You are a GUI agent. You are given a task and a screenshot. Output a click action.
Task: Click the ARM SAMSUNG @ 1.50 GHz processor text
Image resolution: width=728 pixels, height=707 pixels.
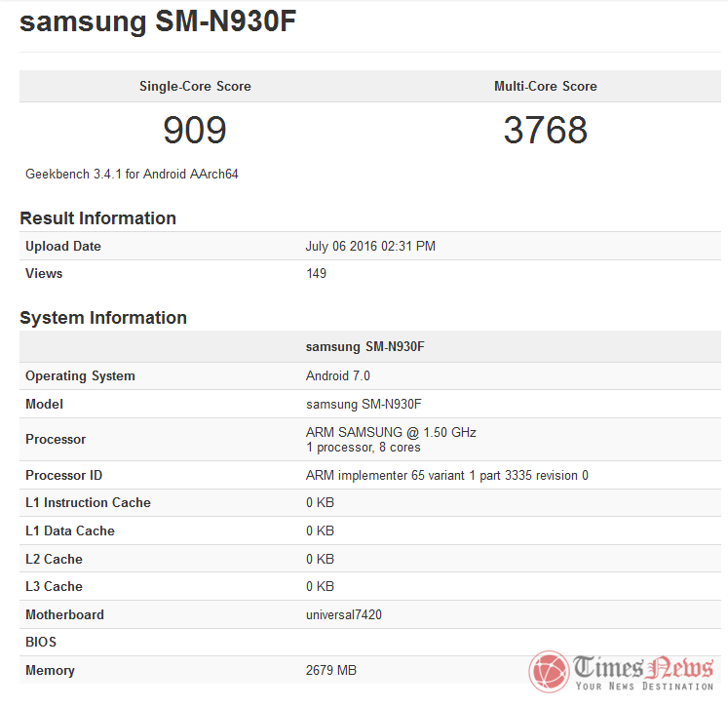391,432
